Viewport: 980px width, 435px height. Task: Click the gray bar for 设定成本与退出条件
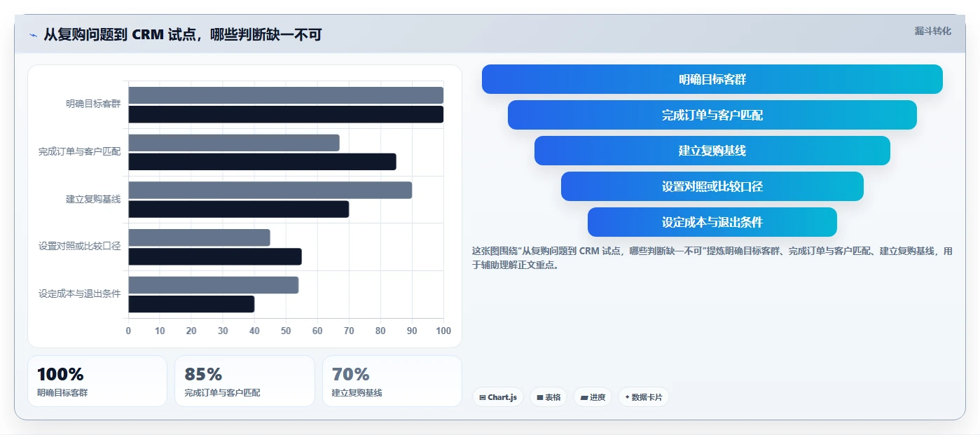point(214,285)
